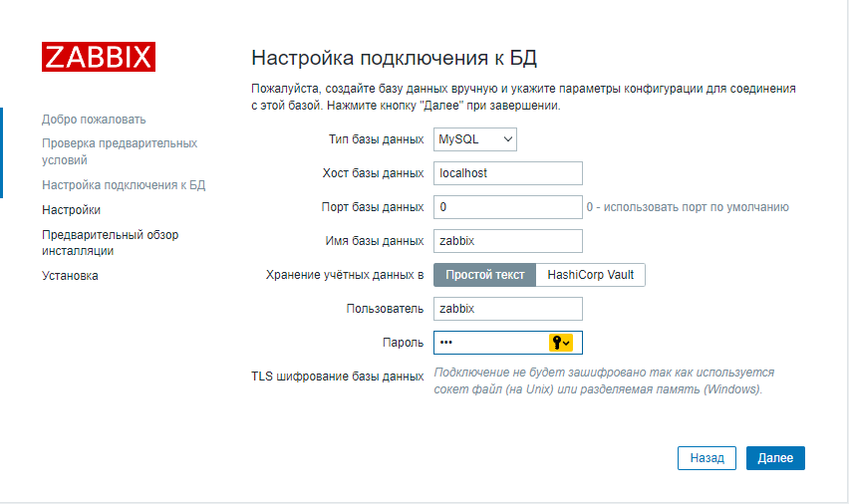Select Настройки sidebar step
The height and width of the screenshot is (504, 849).
tap(71, 210)
